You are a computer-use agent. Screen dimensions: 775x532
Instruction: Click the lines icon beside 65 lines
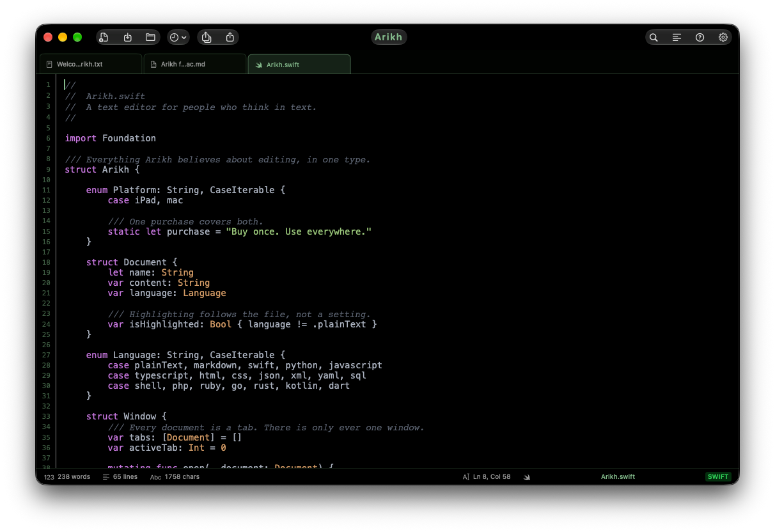point(106,477)
